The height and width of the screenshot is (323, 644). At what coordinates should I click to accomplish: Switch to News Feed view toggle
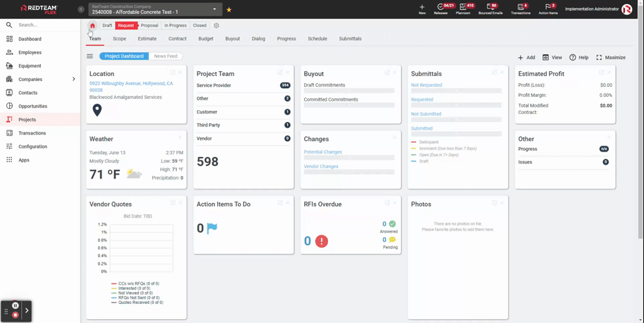[x=166, y=56]
